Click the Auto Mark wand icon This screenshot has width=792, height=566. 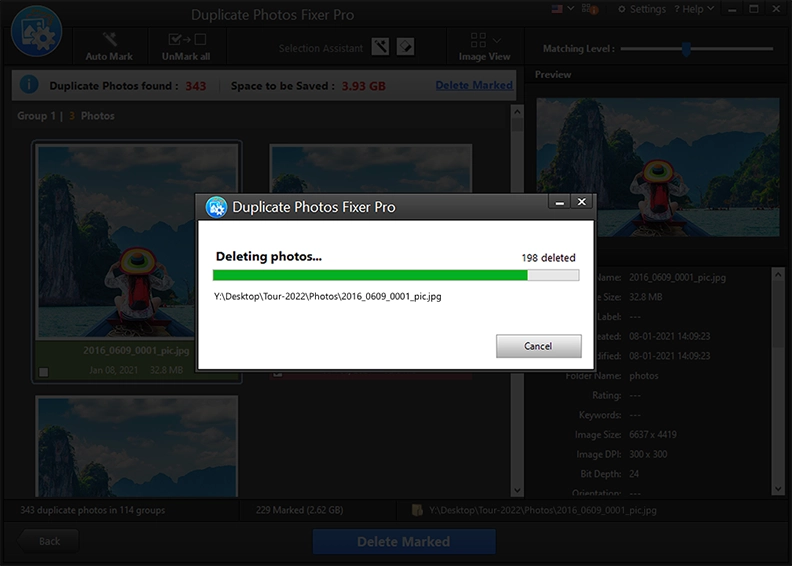[109, 39]
